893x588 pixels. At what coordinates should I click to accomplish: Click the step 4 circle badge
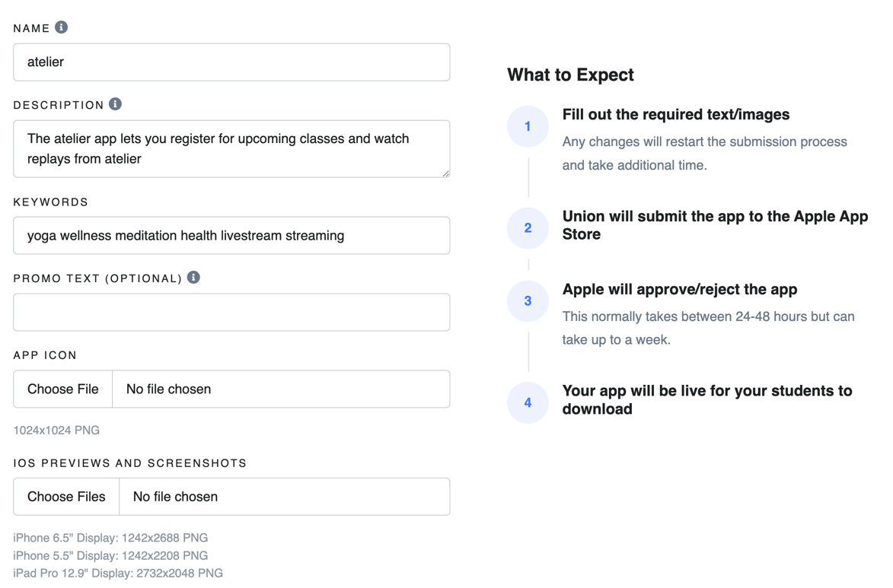528,402
